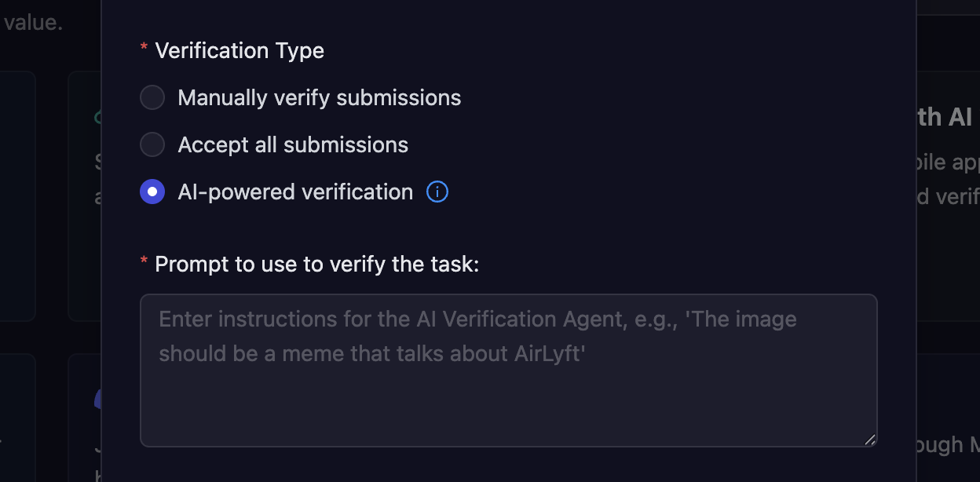
Task: Click the red asterisk before Verification Type
Action: click(144, 49)
